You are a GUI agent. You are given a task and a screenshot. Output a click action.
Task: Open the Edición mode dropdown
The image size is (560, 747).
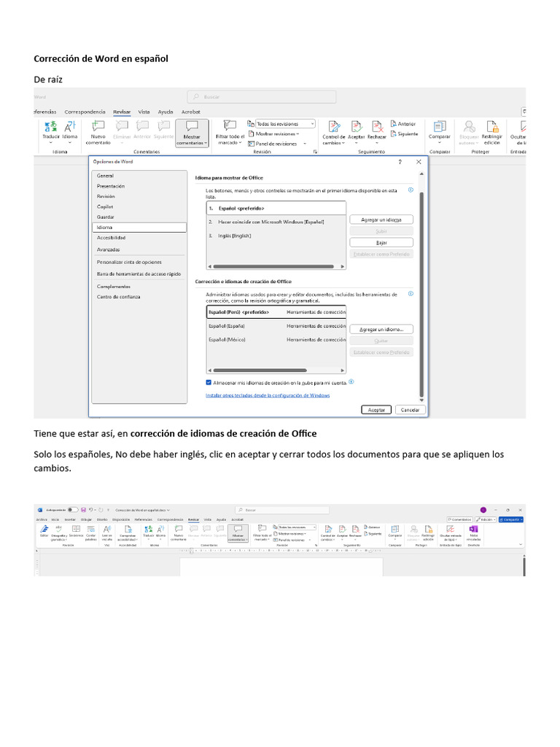point(486,519)
